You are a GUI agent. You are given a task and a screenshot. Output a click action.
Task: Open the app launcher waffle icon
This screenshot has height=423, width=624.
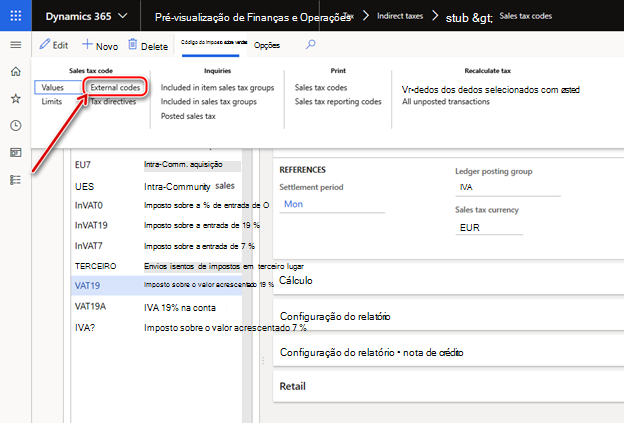16,16
